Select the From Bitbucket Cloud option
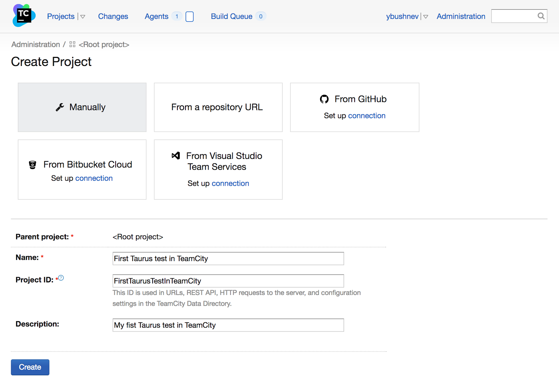The width and height of the screenshot is (559, 392). [82, 170]
